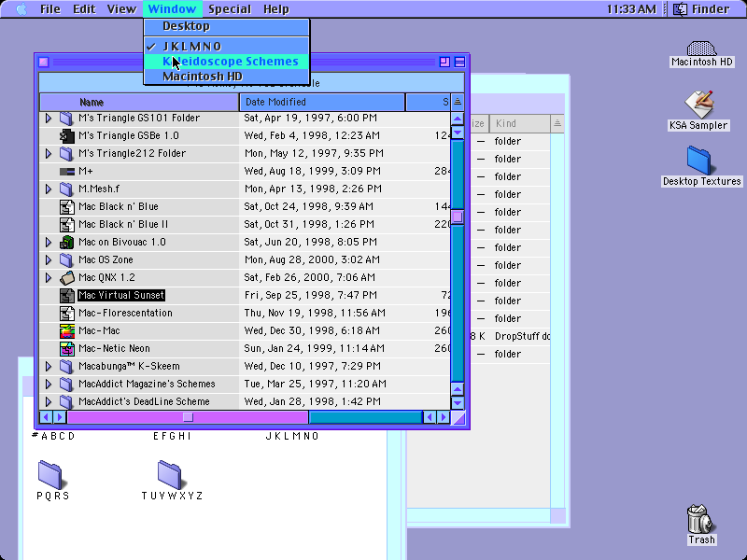The image size is (747, 560).
Task: Close the Window menu via its title
Action: (172, 9)
